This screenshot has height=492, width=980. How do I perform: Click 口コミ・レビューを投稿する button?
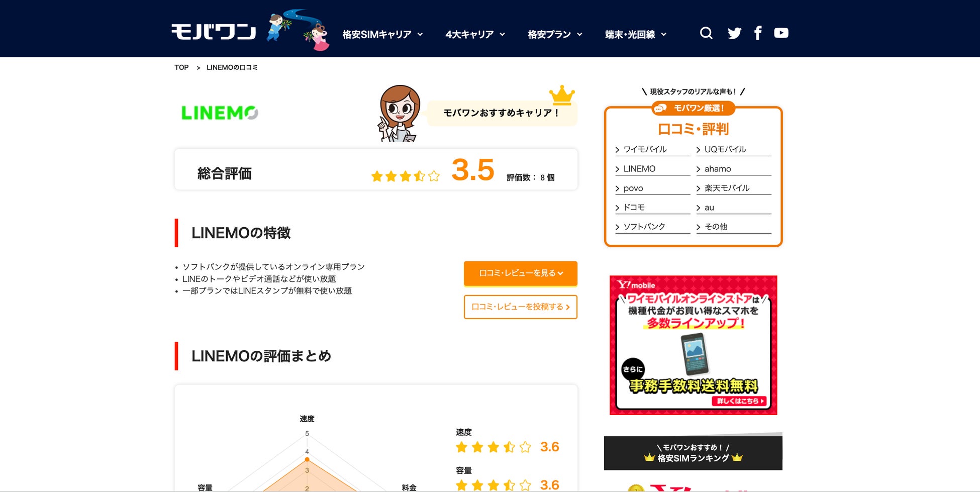coord(521,307)
